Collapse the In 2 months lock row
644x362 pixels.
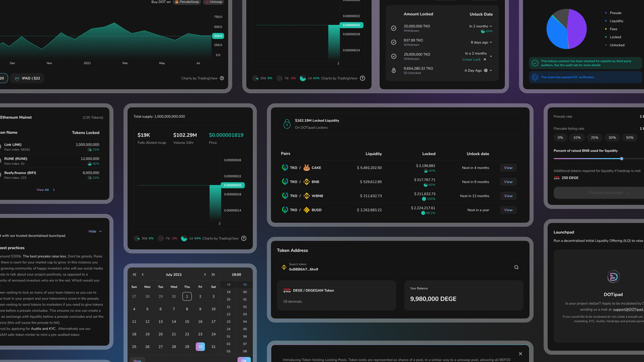pos(491,26)
